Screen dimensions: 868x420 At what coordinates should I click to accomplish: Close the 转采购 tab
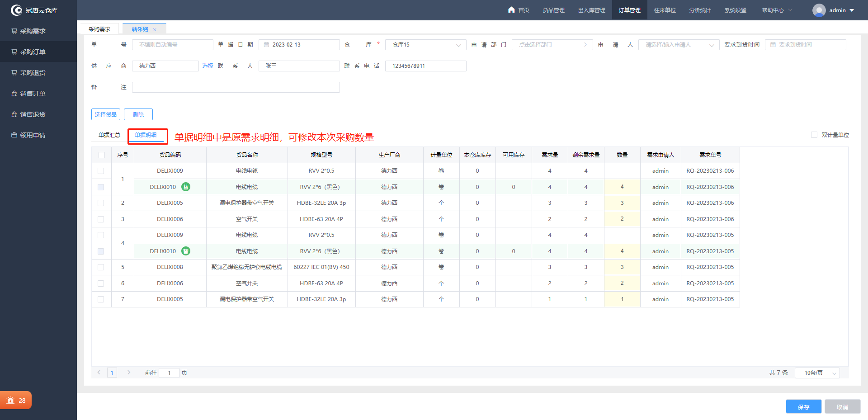click(x=155, y=29)
